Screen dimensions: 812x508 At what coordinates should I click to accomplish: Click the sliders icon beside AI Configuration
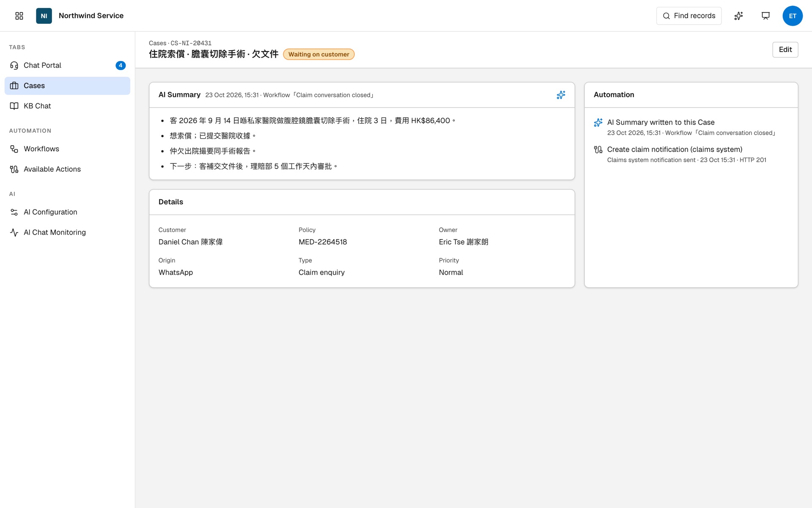point(14,212)
